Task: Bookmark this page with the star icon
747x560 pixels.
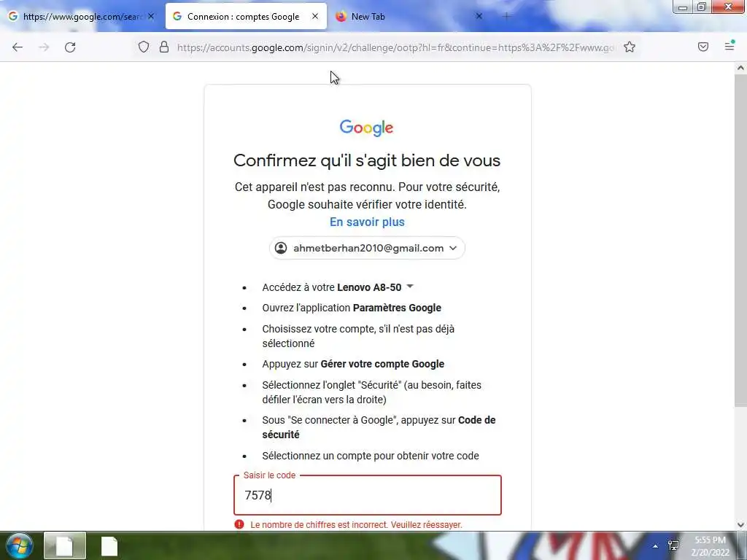Action: tap(630, 47)
